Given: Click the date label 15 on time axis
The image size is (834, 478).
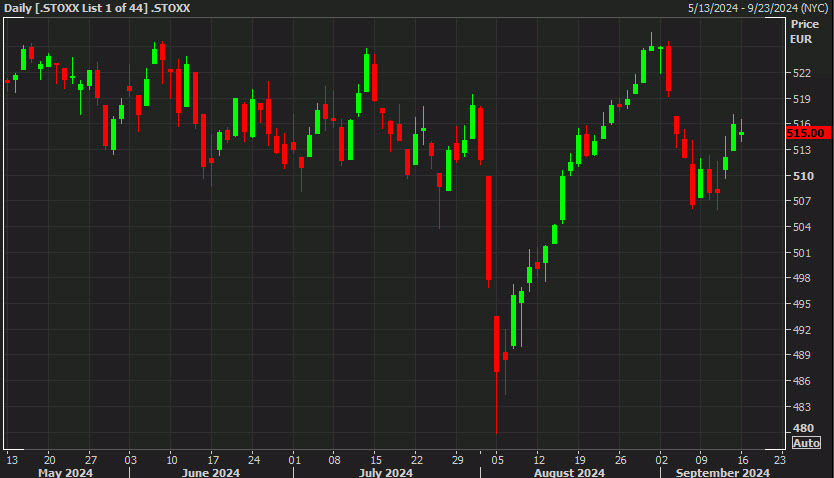Looking at the screenshot, I should tap(376, 460).
